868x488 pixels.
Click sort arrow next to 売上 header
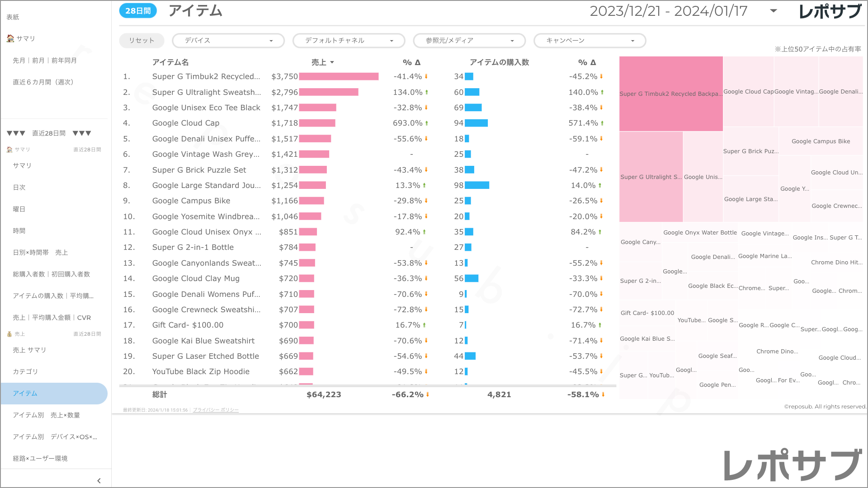tap(332, 62)
